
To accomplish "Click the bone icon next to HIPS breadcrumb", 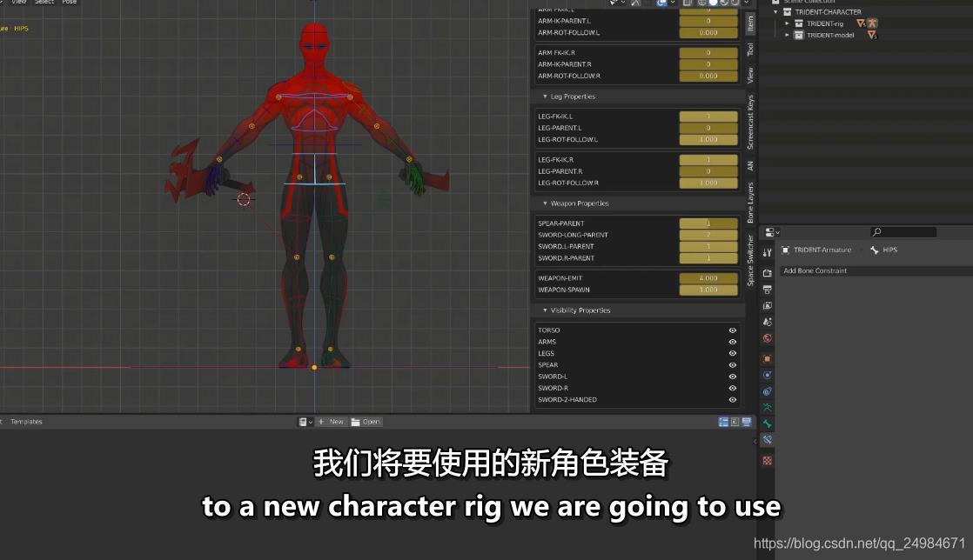I will click(875, 250).
